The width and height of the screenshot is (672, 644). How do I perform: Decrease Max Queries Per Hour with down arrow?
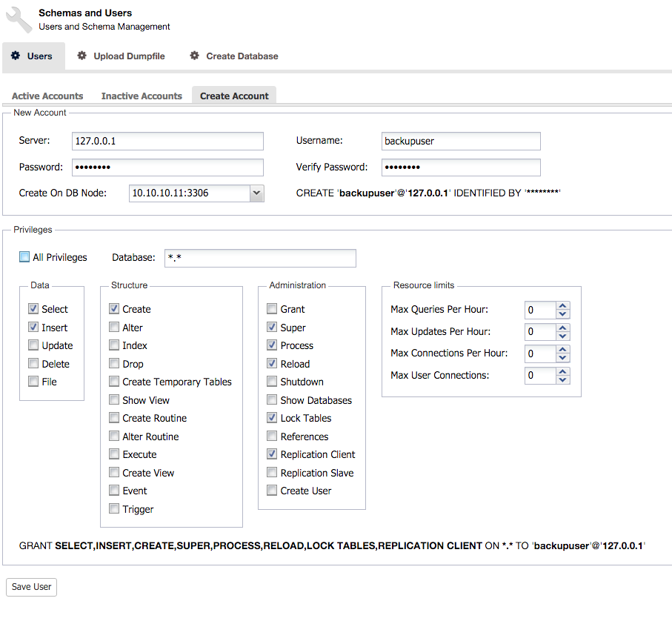click(562, 314)
